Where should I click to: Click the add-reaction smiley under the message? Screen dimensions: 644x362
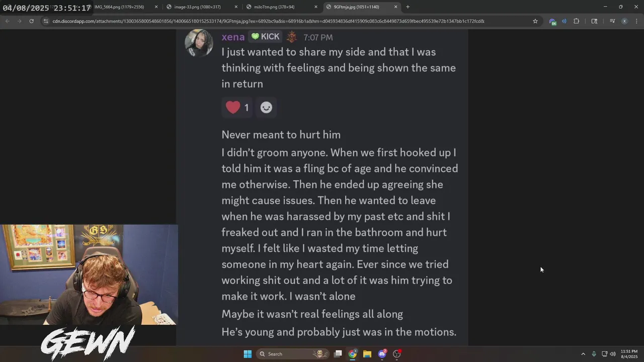coord(266,107)
